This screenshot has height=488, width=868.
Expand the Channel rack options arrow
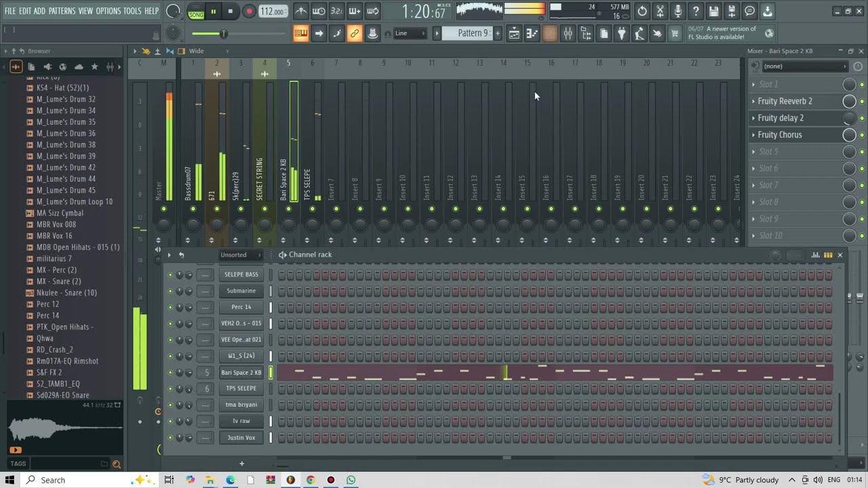tap(170, 255)
